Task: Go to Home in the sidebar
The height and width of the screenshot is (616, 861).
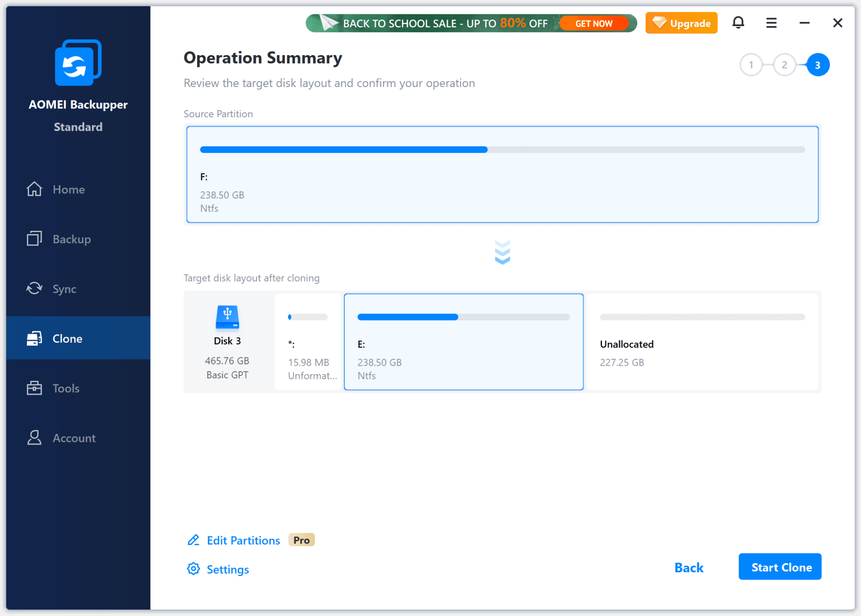Action: (x=78, y=189)
